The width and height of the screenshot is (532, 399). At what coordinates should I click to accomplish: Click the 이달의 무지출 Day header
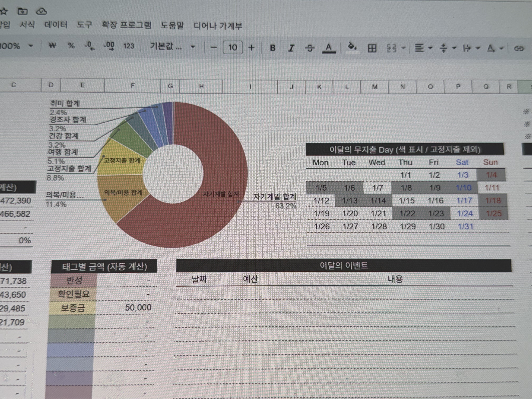[405, 150]
